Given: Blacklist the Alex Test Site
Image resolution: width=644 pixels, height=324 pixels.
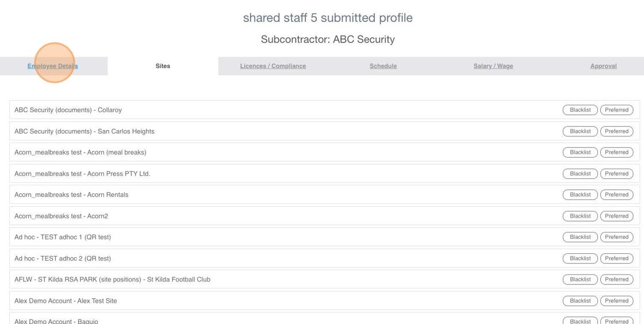Looking at the screenshot, I should [x=580, y=300].
